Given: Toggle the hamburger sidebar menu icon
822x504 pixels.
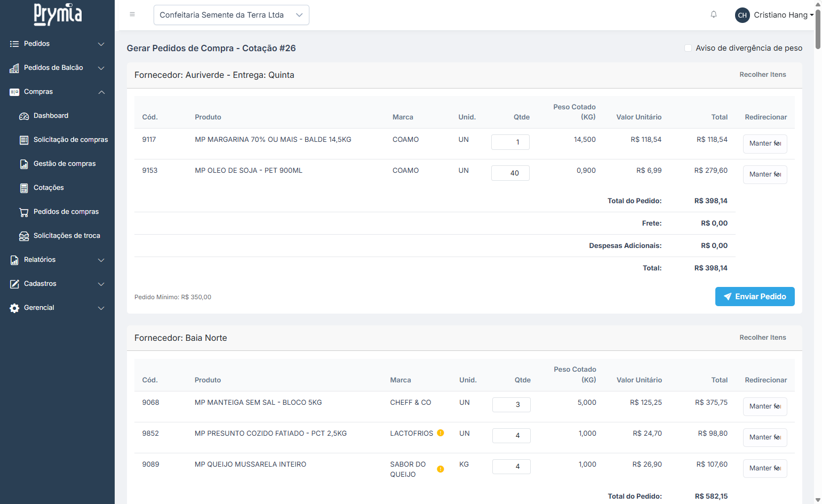Looking at the screenshot, I should coord(132,14).
